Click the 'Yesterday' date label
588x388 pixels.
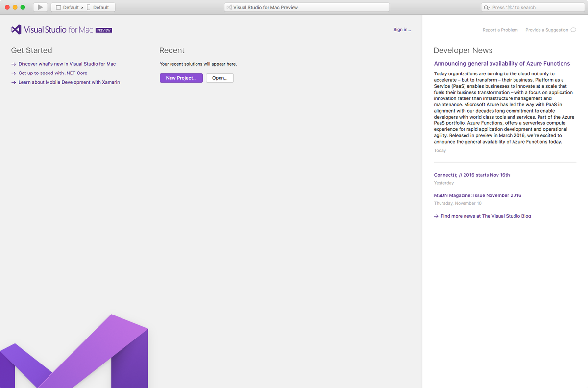coord(444,183)
